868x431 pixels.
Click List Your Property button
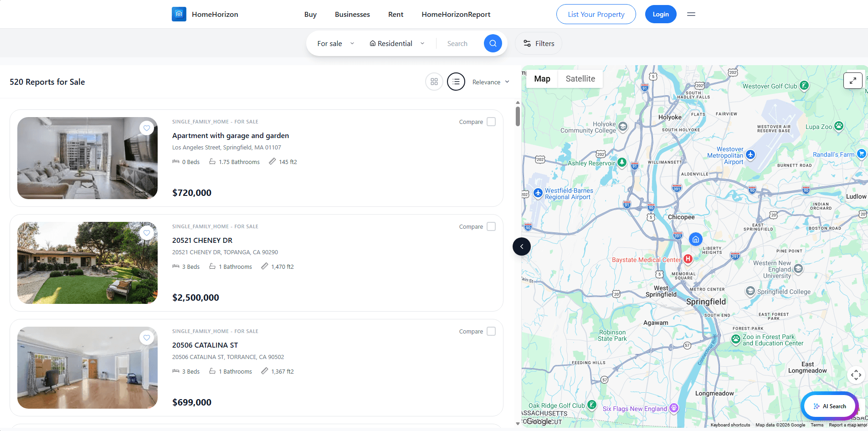[x=596, y=14]
